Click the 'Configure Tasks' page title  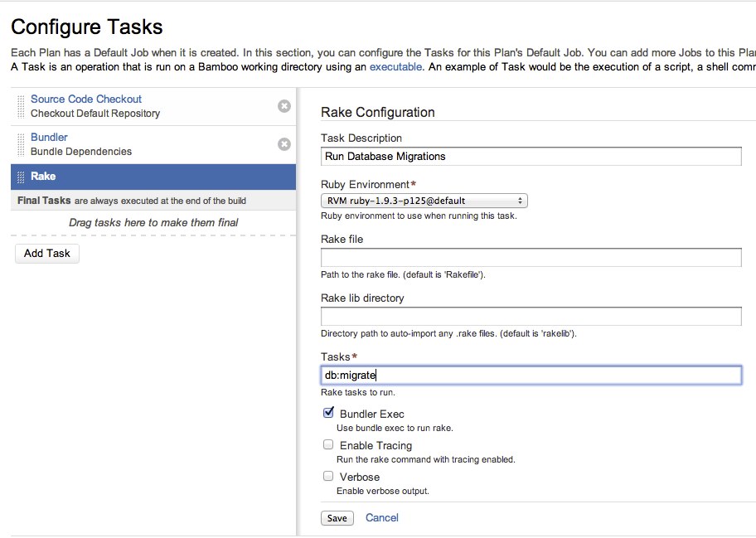[87, 27]
